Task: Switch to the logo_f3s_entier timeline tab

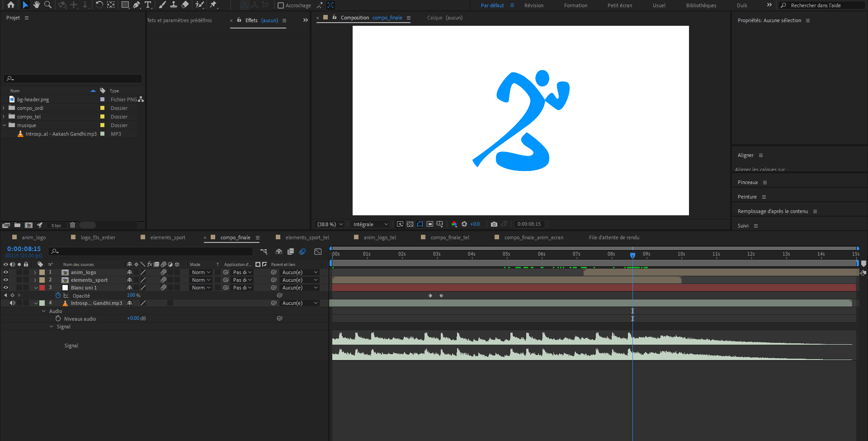Action: [98, 237]
